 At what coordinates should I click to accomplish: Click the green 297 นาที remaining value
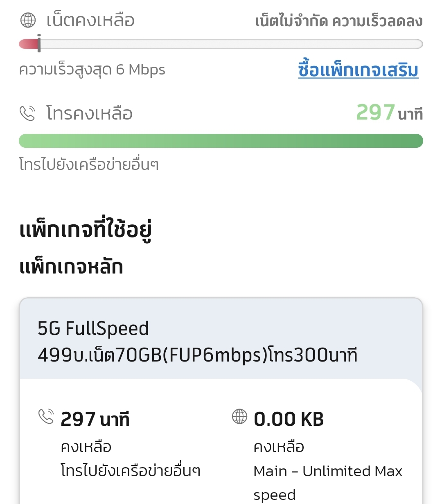(x=389, y=113)
